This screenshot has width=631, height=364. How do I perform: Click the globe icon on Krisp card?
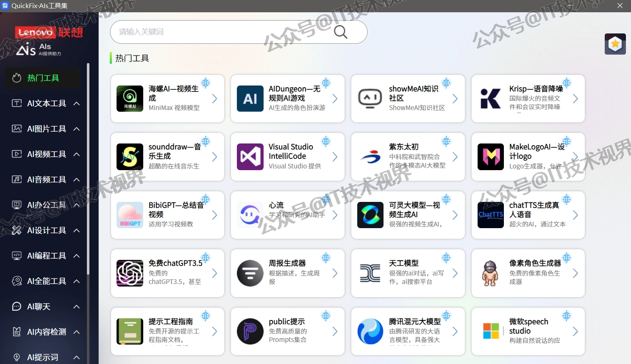pyautogui.click(x=567, y=83)
